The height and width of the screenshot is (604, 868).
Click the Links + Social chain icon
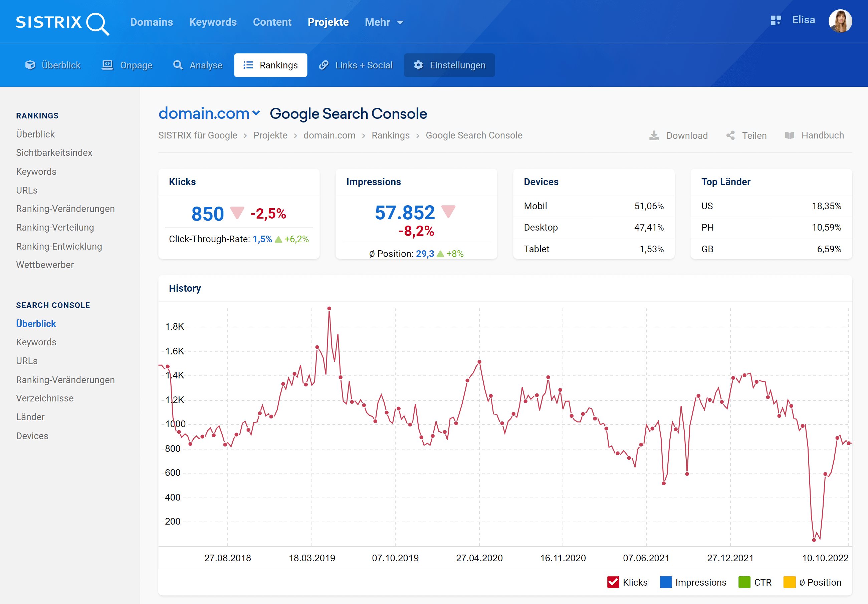pyautogui.click(x=323, y=65)
